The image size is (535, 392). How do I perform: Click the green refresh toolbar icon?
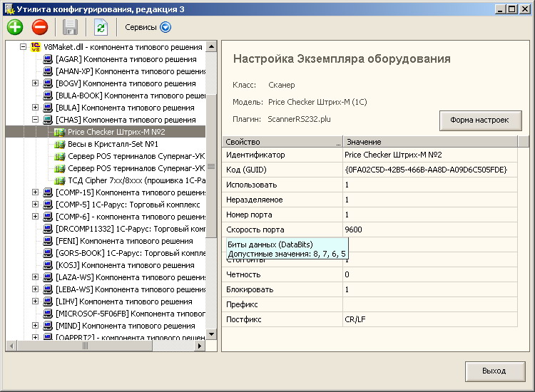coord(101,28)
